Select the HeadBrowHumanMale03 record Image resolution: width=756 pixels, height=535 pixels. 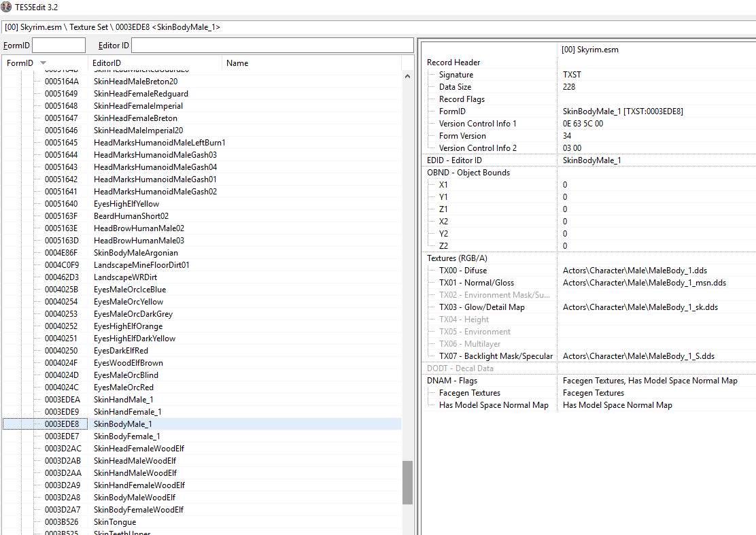coord(201,241)
